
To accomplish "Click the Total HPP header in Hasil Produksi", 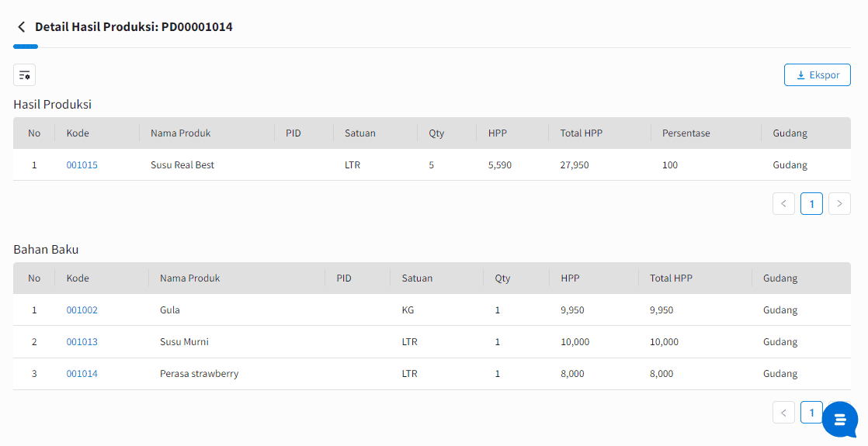I will [582, 133].
